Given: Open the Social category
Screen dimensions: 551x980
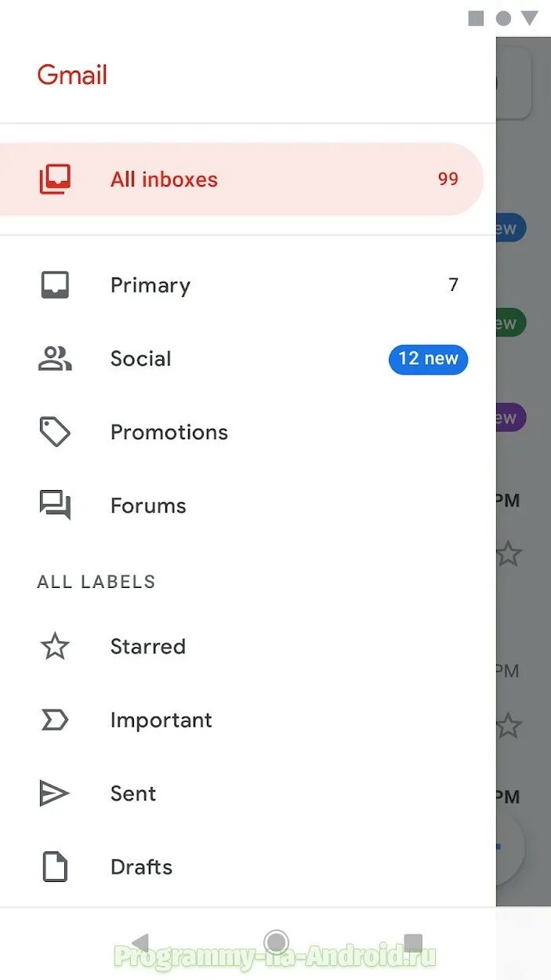Looking at the screenshot, I should pyautogui.click(x=141, y=359).
